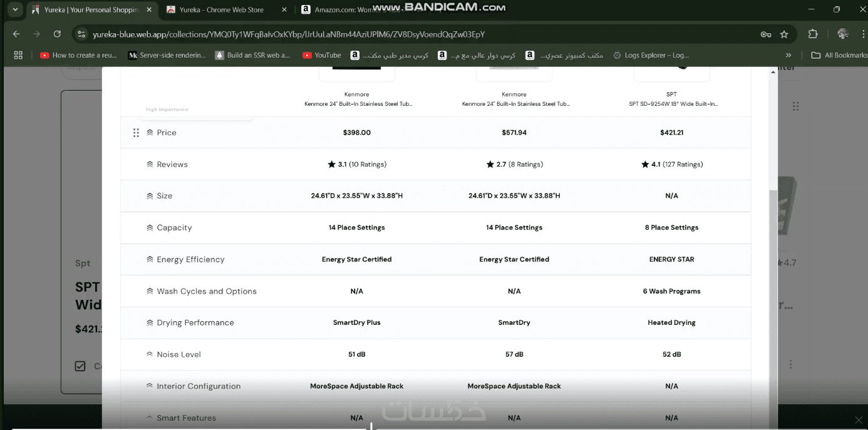
Task: Click the importance chevrons icon next to Reviews
Action: (150, 165)
